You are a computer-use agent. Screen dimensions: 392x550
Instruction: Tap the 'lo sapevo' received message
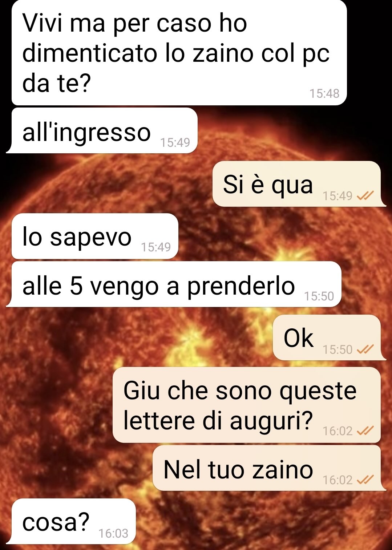[95, 236]
